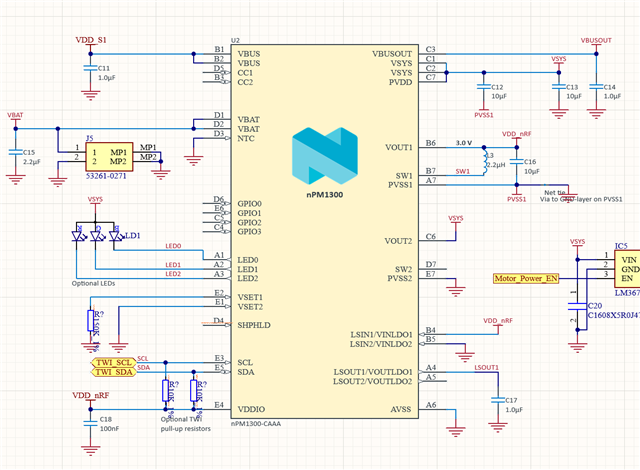The height and width of the screenshot is (470, 640).
Task: Click the GPIO0 pin name
Action: (250, 204)
